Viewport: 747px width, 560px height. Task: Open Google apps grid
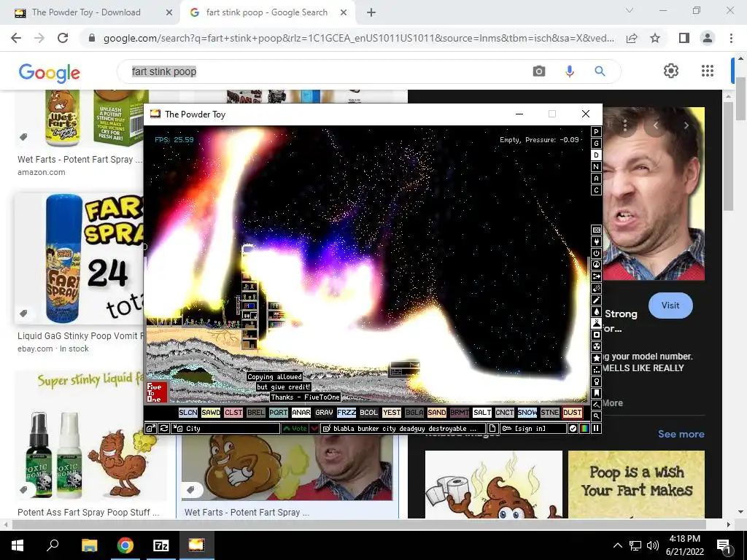pos(708,71)
